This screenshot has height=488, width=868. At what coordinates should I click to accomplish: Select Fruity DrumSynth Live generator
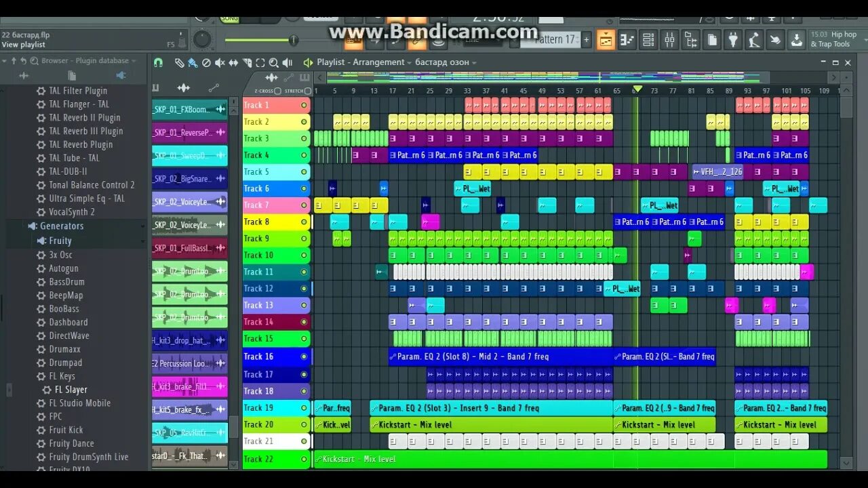88,457
